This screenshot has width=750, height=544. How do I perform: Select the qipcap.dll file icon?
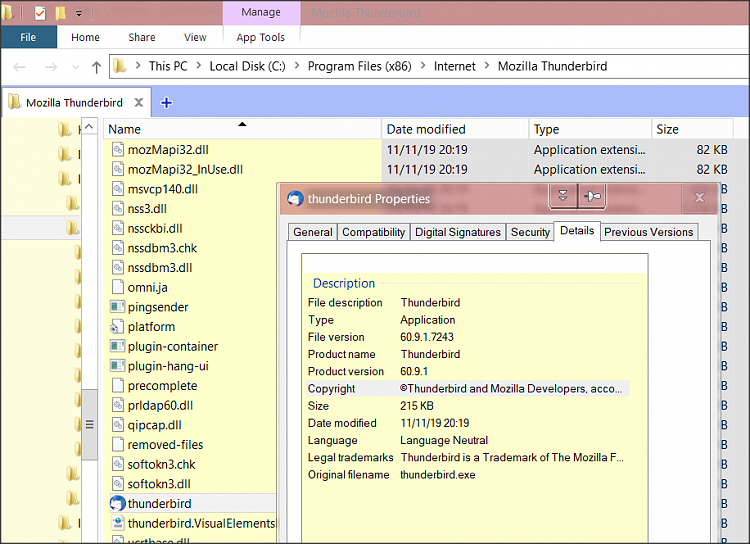118,424
